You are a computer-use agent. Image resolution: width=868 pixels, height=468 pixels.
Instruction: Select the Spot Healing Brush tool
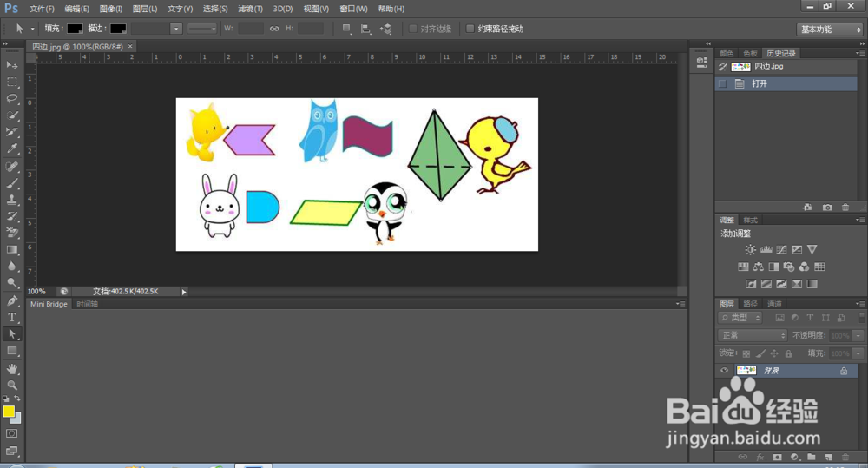click(x=11, y=167)
